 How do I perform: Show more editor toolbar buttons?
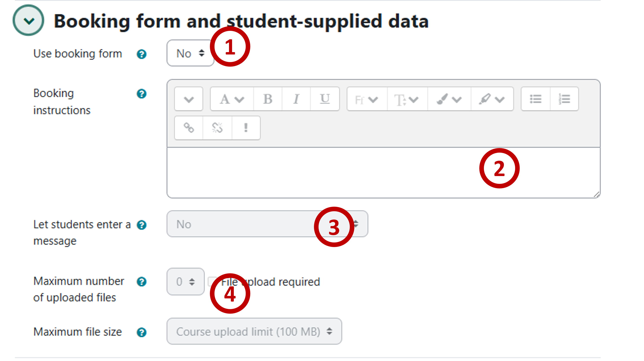pos(188,99)
